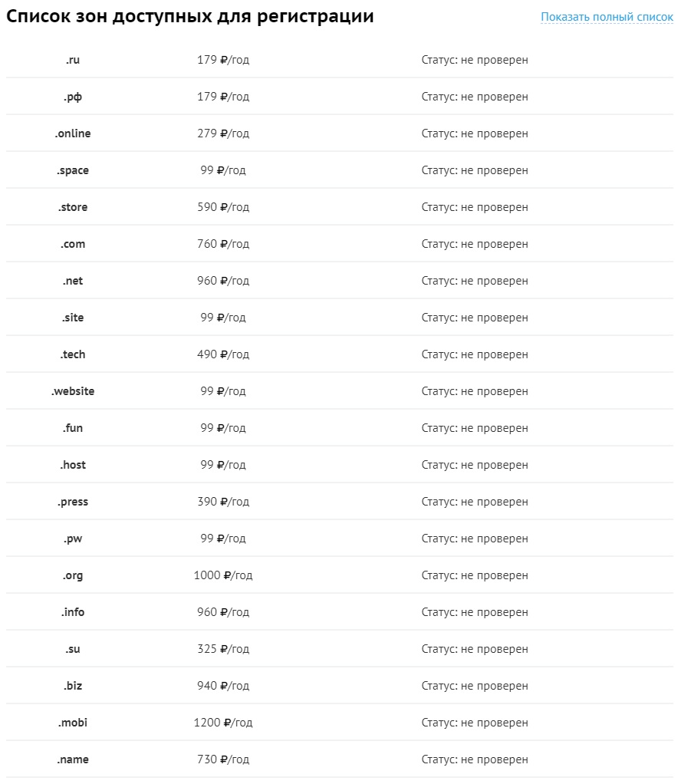Open the 'Показать полный список' link
Viewport: 681px width, 784px height.
tap(607, 17)
